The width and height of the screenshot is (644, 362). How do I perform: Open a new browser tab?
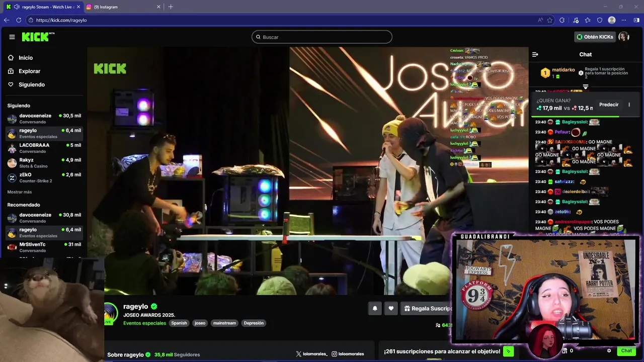pos(171,7)
